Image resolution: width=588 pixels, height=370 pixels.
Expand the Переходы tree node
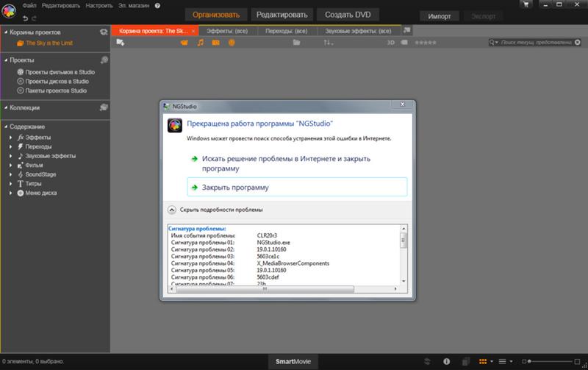[10, 146]
